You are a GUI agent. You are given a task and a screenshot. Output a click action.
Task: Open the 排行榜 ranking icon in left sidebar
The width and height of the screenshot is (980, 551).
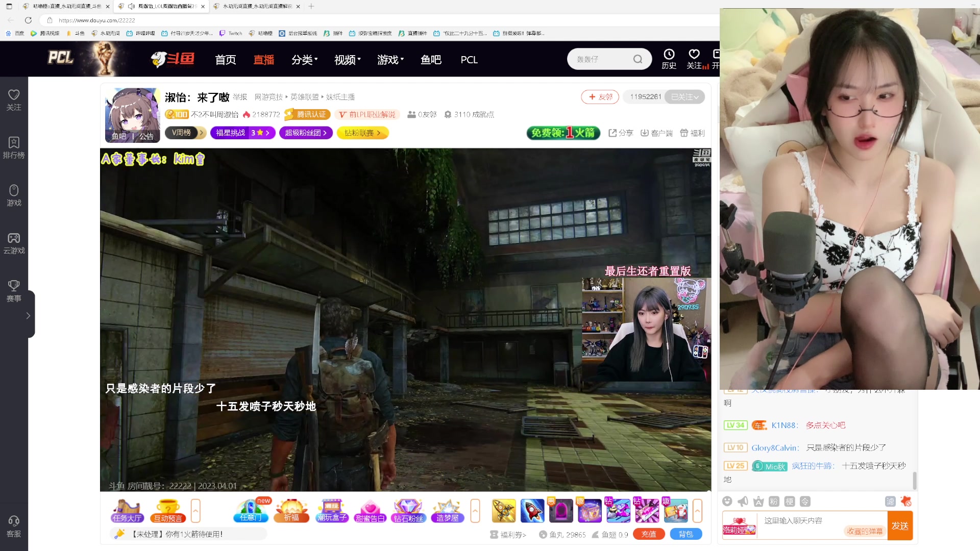[x=13, y=146]
